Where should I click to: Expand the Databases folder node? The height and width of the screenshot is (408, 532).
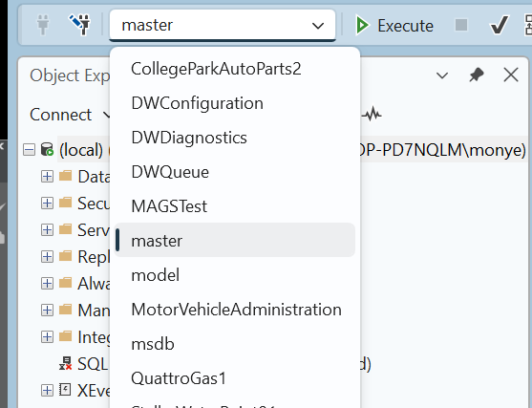(x=47, y=177)
